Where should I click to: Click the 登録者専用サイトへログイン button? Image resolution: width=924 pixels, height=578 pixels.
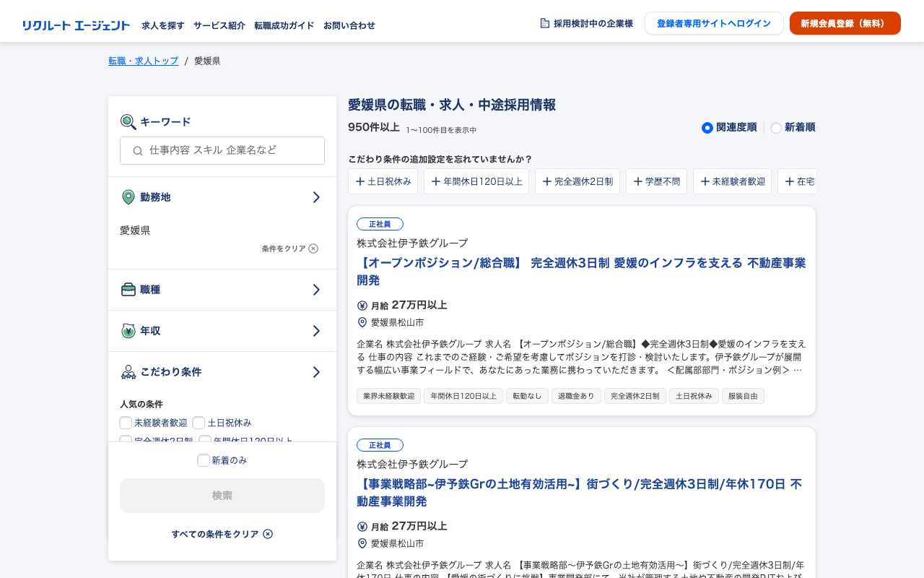(714, 23)
